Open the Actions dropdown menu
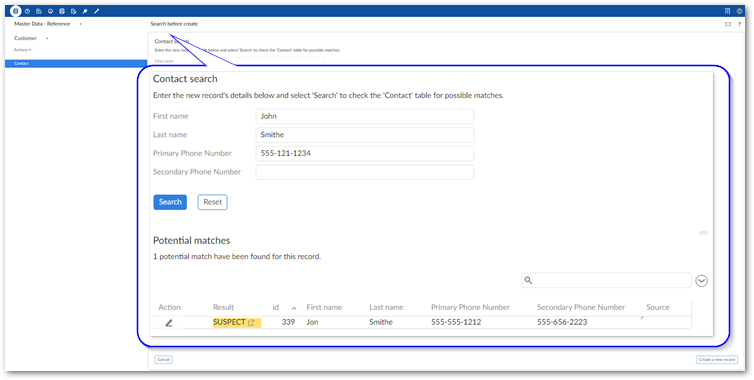The image size is (754, 380). (x=22, y=50)
